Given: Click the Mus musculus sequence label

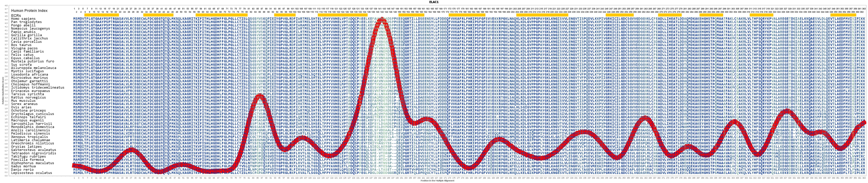Looking at the screenshot, I should (x=23, y=101).
